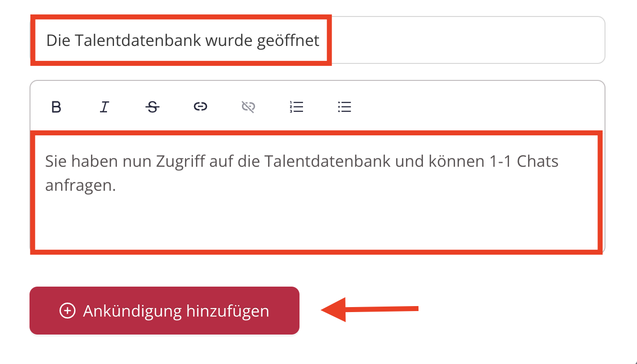Click the word 'anfragen.' in the message
The image size is (637, 364).
point(80,185)
